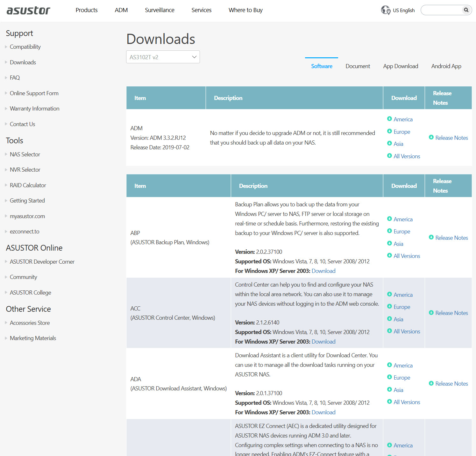Open the ASUSTOR College link
476x456 pixels.
point(31,293)
